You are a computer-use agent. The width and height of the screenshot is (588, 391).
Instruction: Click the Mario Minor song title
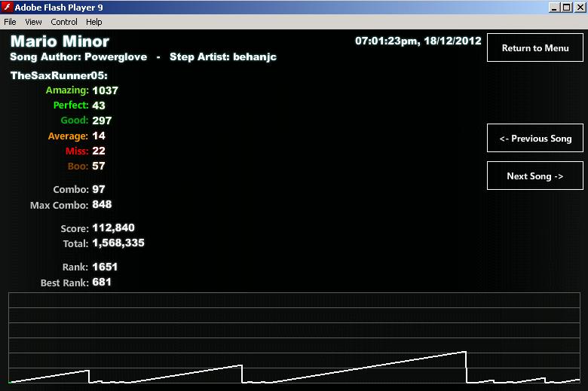pyautogui.click(x=60, y=41)
